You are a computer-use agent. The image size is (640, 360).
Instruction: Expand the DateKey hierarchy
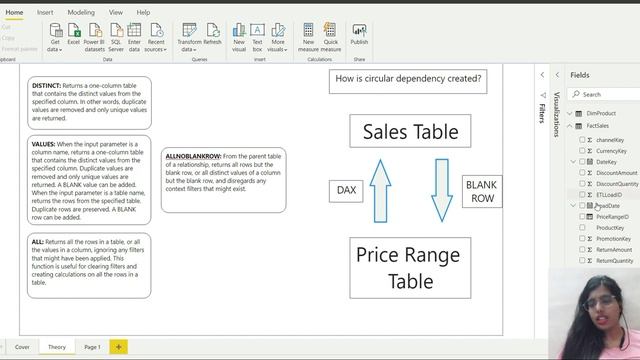click(573, 162)
